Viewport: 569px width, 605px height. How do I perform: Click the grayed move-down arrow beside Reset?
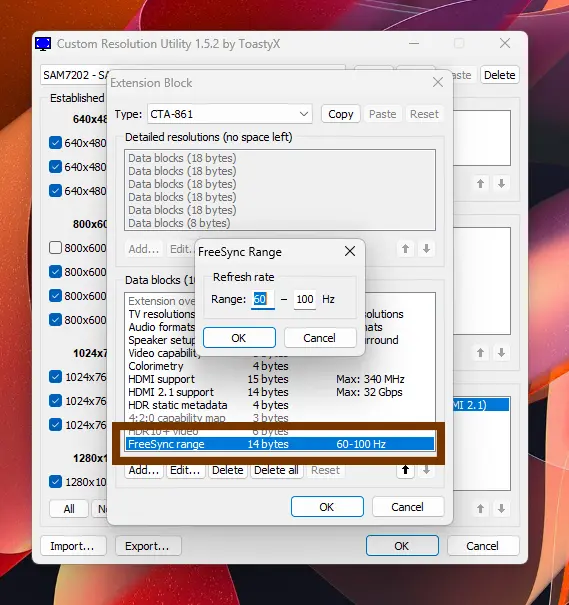426,470
